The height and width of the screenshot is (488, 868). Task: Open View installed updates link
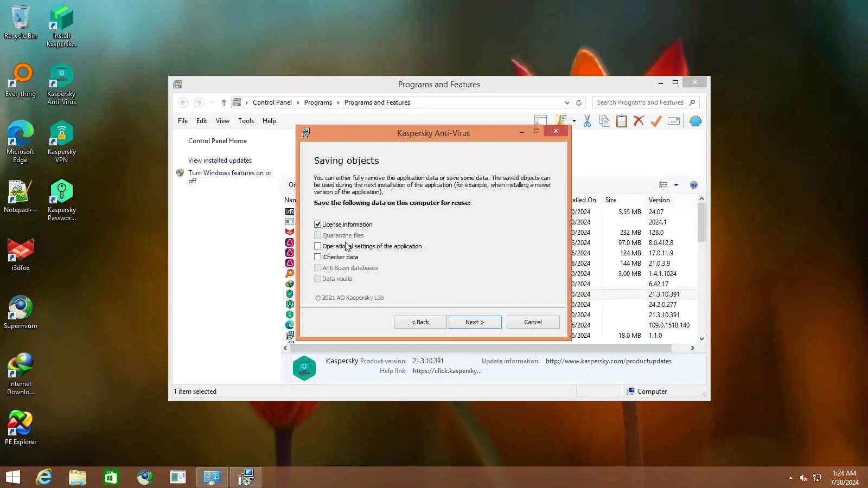[220, 160]
